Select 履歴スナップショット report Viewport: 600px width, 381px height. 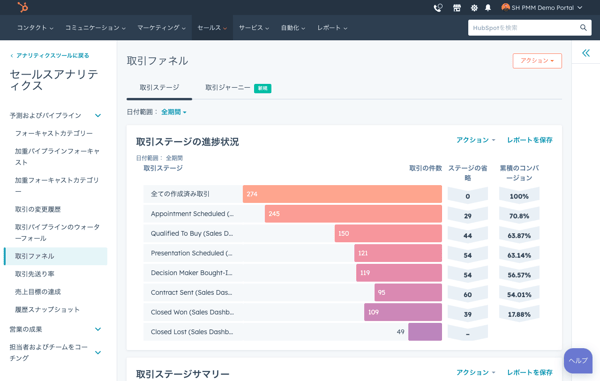pyautogui.click(x=47, y=309)
